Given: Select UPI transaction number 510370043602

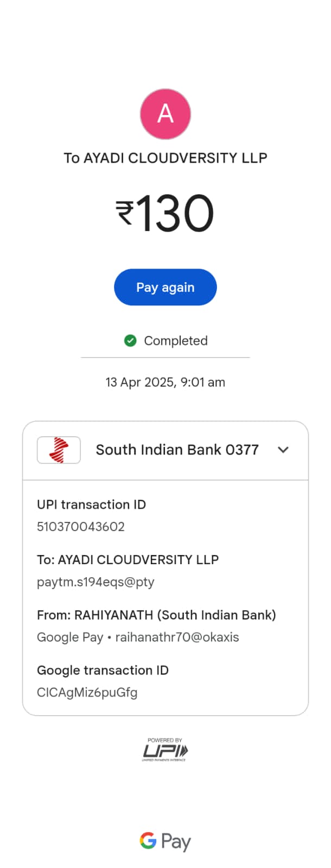Looking at the screenshot, I should pyautogui.click(x=81, y=527).
